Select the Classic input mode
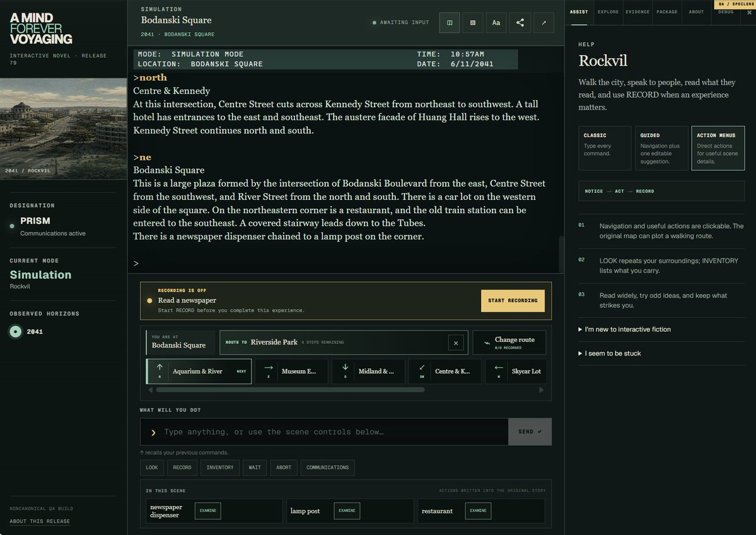Screen dimensions: 756x535 tap(605, 148)
